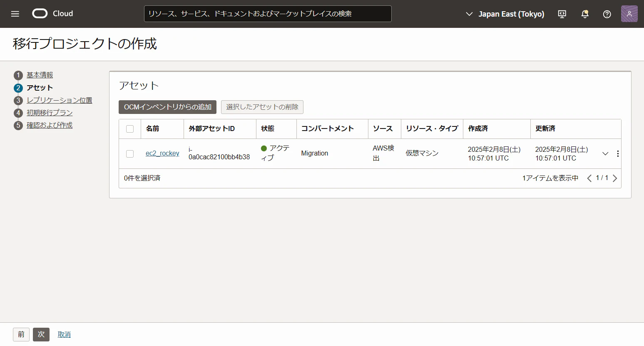Viewport: 644px width, 346px height.
Task: Click the アクティブ status cell
Action: pos(275,153)
